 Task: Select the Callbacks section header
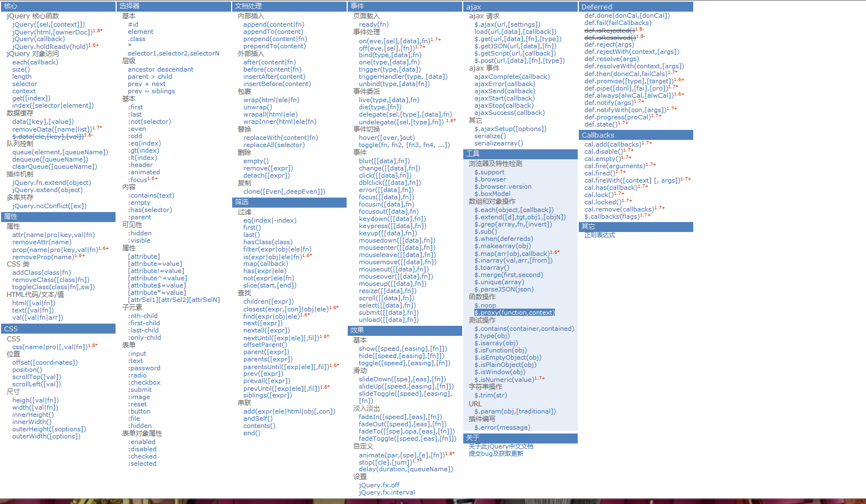(x=636, y=135)
